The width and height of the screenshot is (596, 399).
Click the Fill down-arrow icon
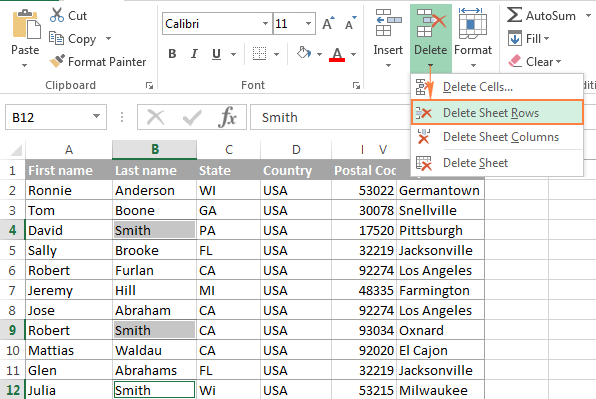[515, 38]
